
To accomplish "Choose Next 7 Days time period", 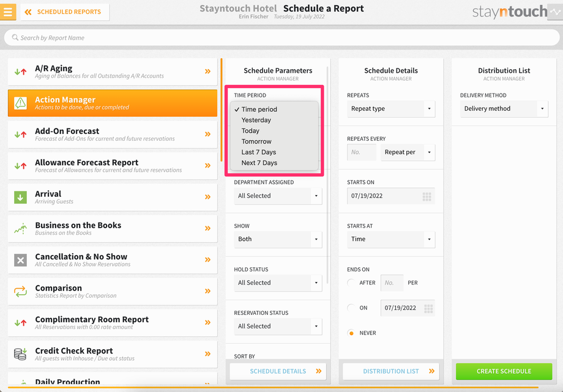I will 259,163.
